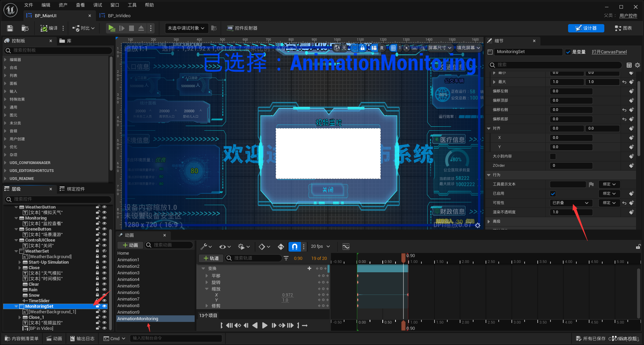
Task: Play the animation in reverse
Action: click(x=255, y=325)
